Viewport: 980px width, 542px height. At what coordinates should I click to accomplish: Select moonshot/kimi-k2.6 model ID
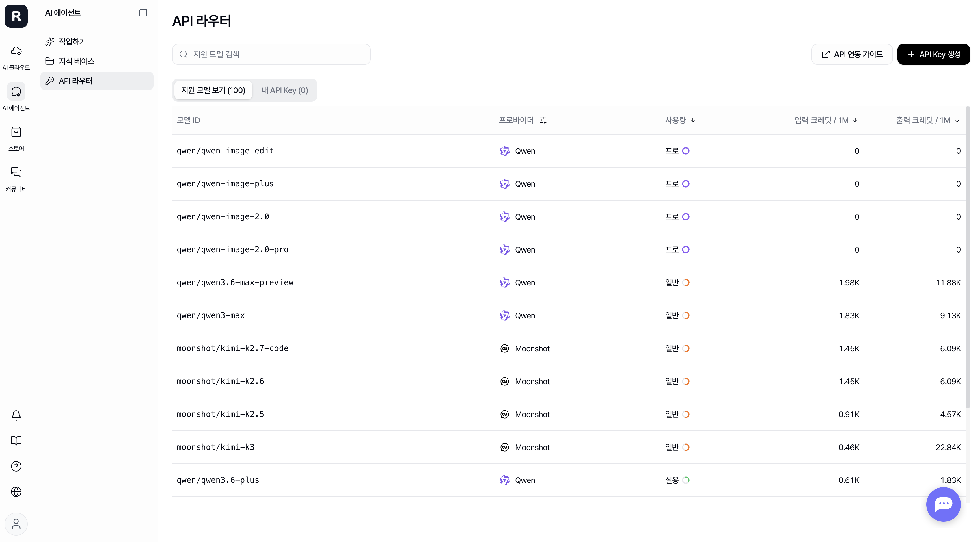pyautogui.click(x=220, y=381)
